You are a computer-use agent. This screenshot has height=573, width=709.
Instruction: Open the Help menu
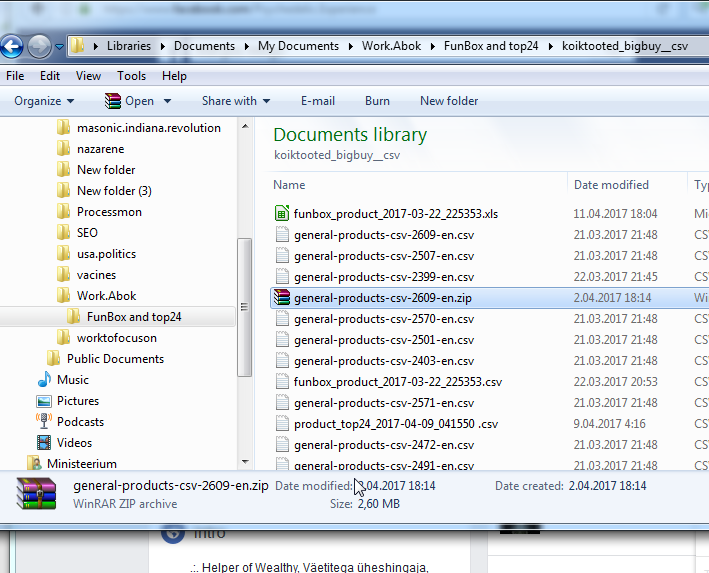(x=175, y=76)
